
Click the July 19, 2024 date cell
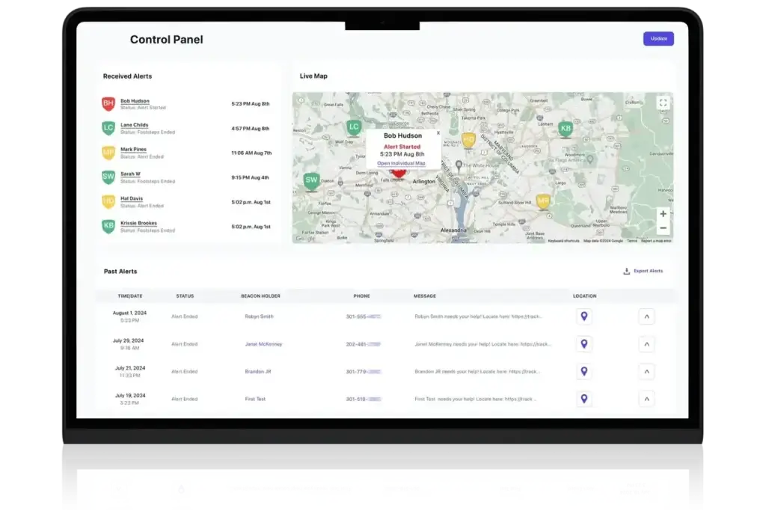click(x=130, y=399)
